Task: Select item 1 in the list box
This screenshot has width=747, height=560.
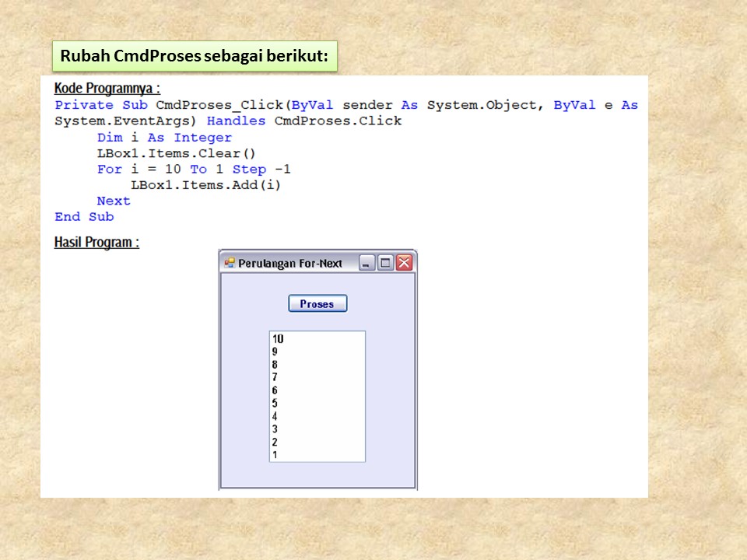Action: tap(317, 454)
